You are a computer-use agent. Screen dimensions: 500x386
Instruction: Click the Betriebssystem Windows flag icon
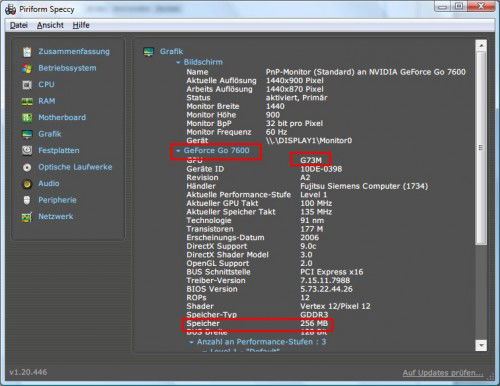point(27,68)
